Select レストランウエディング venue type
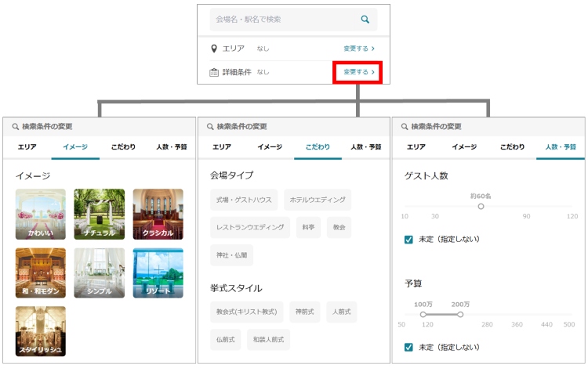This screenshot has width=588, height=368. pyautogui.click(x=250, y=227)
